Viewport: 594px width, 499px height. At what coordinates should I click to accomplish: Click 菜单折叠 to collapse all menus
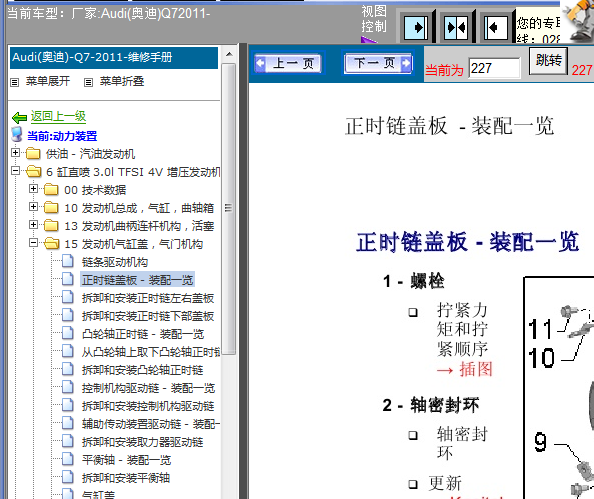tap(122, 81)
